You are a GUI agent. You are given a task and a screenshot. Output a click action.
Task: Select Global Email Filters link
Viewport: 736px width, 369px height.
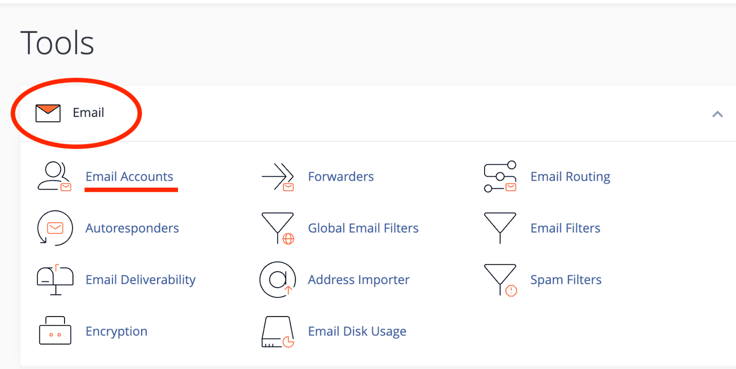(363, 228)
